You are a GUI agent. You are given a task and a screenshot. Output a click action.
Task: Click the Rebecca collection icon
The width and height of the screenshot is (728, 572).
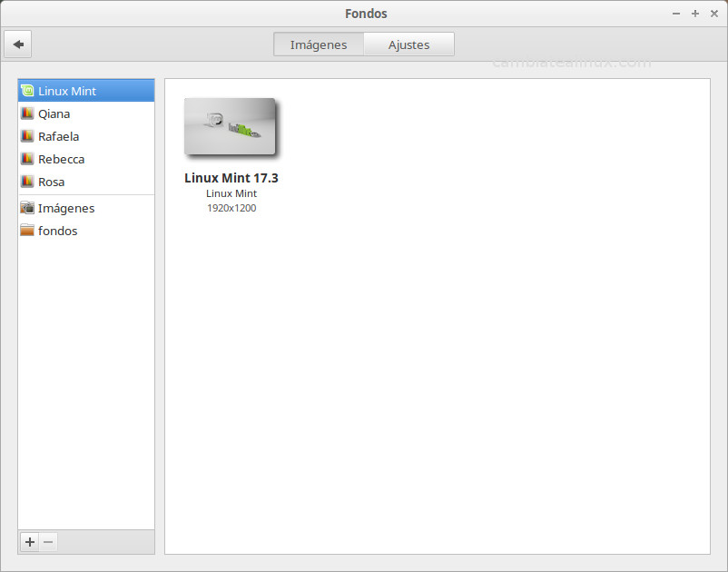pos(27,159)
